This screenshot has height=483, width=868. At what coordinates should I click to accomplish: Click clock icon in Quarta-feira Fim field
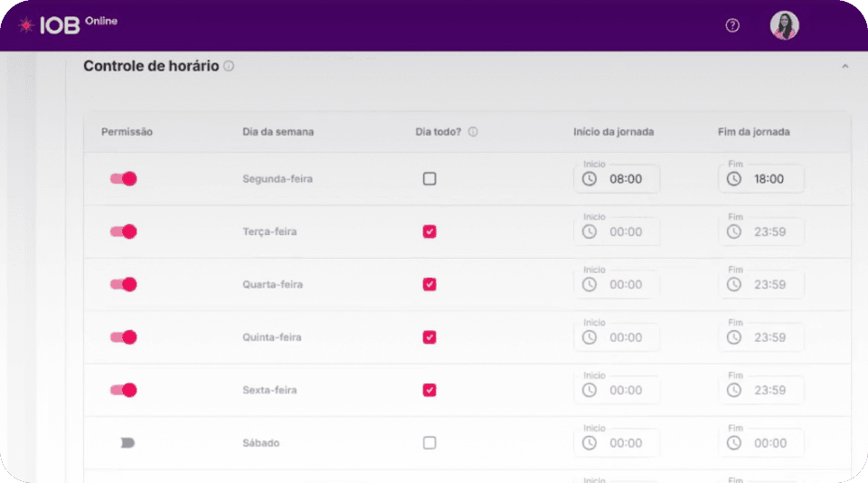pyautogui.click(x=734, y=285)
